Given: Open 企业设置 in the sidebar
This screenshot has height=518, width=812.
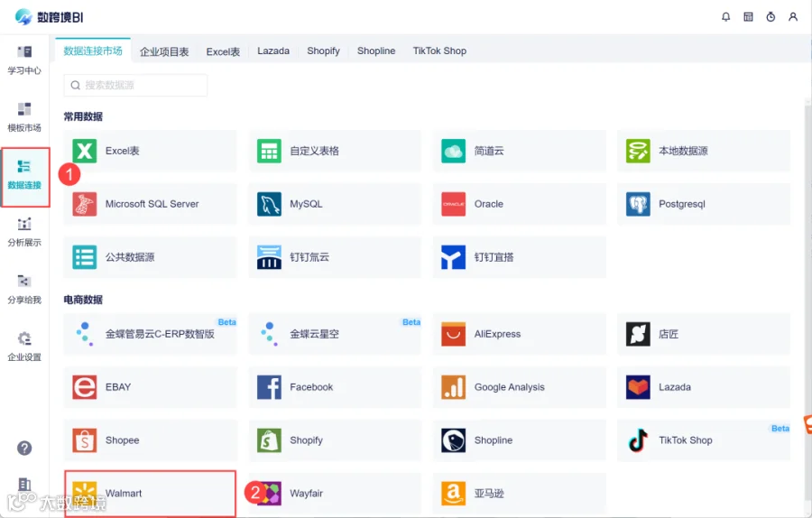Looking at the screenshot, I should (x=24, y=347).
